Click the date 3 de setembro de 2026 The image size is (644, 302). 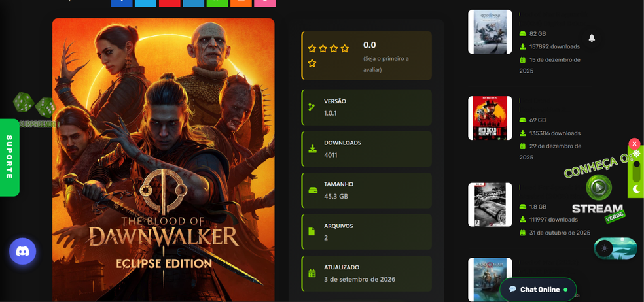coord(359,279)
